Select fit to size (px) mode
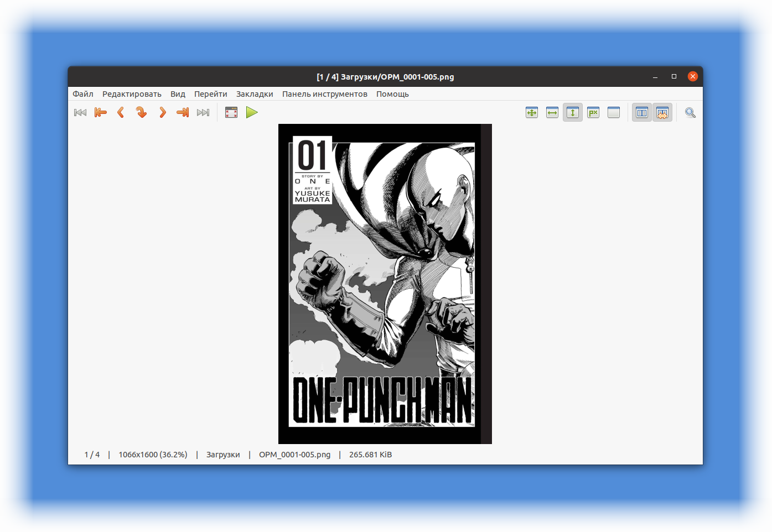 [593, 113]
